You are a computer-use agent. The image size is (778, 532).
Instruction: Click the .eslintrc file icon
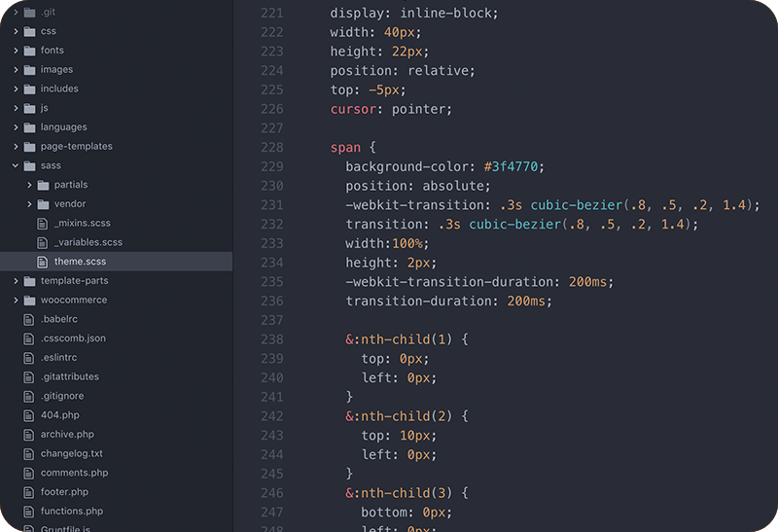pyautogui.click(x=29, y=358)
